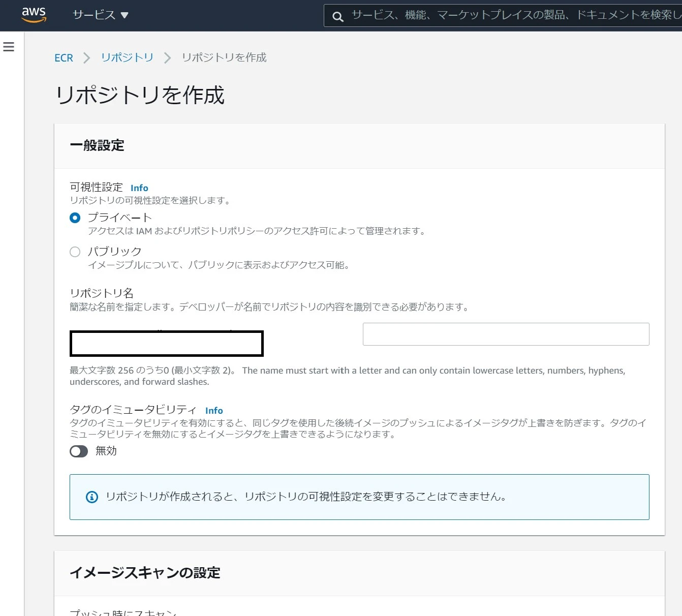Open the リポジトリ breadcrumb link
682x616 pixels.
coord(127,57)
